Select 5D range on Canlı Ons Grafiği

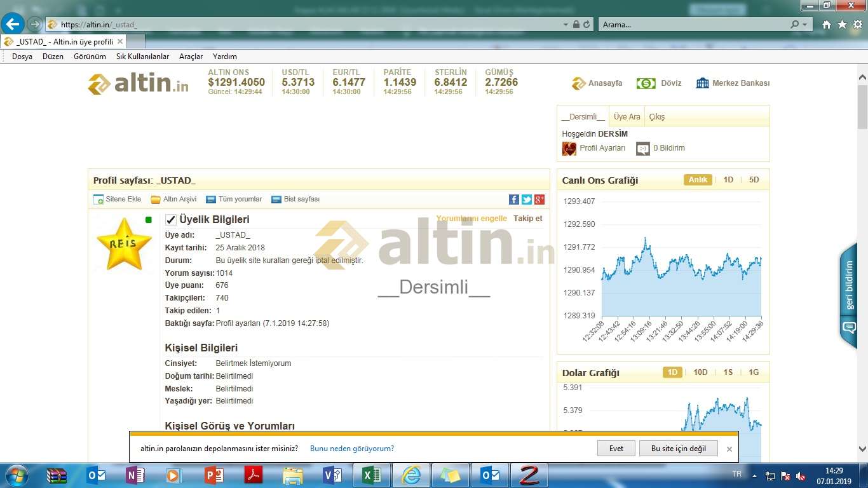pos(754,180)
